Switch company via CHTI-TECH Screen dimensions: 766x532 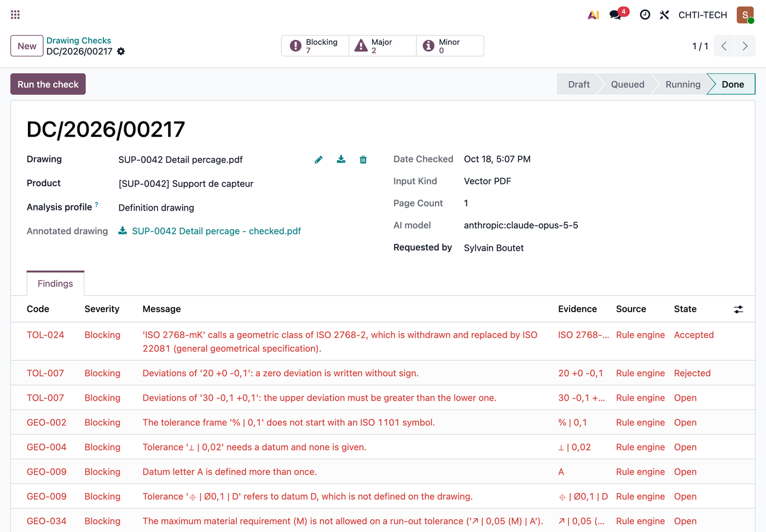(x=703, y=15)
